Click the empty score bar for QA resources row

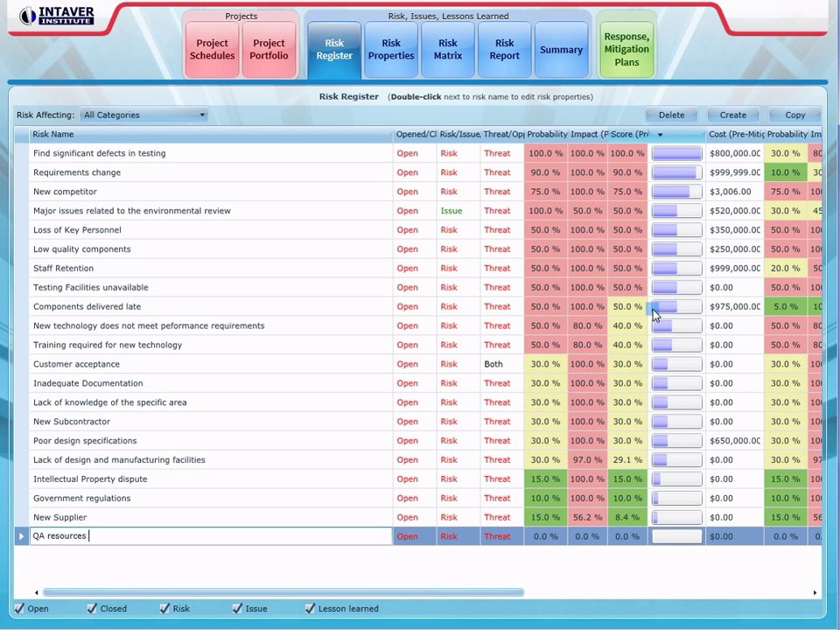tap(676, 536)
